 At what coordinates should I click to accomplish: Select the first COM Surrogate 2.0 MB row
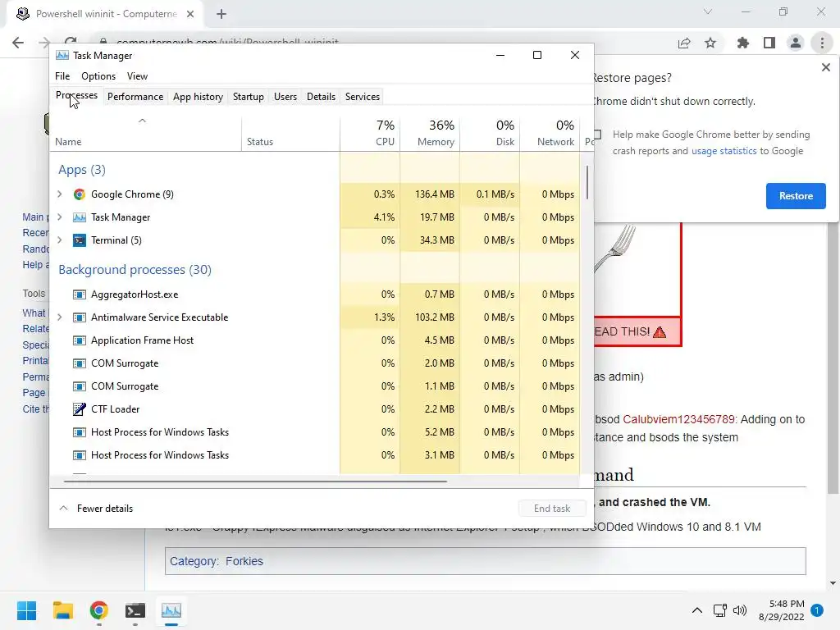tap(315, 363)
